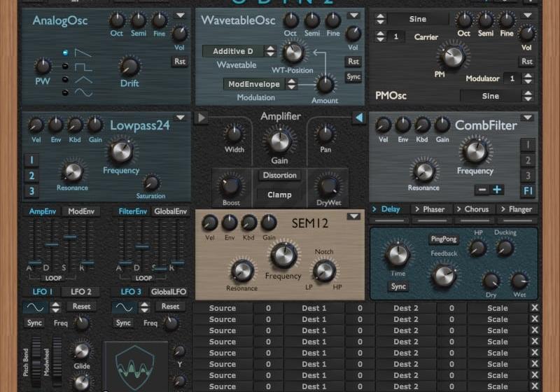
Task: Select the square waveform in AnalogOsc
Action: pos(66,66)
